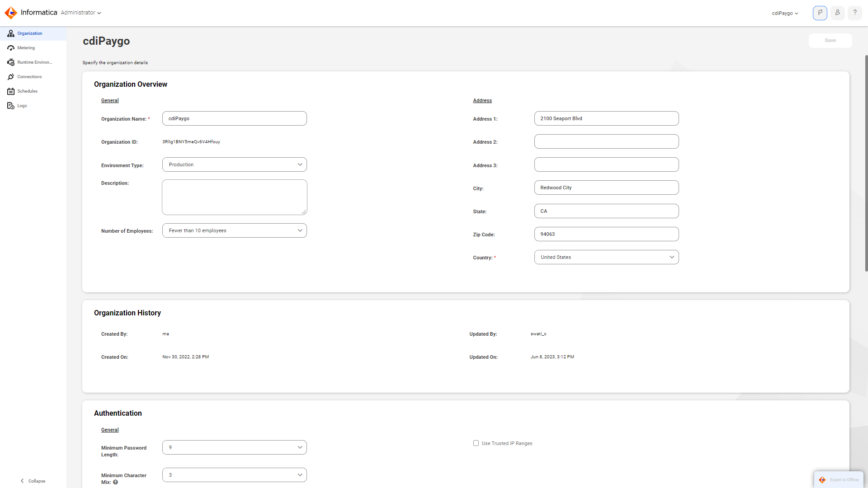Click the Updated By value swati_c
The image size is (868, 488).
(x=538, y=334)
